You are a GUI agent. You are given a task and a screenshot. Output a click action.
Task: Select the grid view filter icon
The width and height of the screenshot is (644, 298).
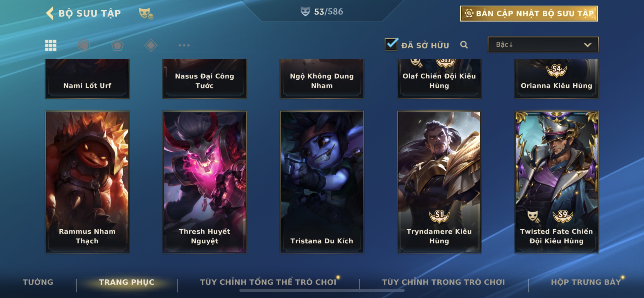[51, 45]
